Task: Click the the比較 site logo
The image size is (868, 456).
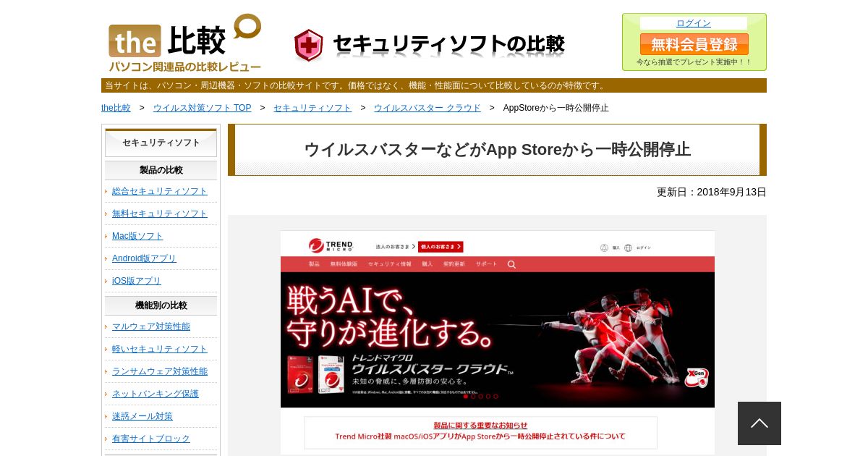Action: click(x=185, y=43)
